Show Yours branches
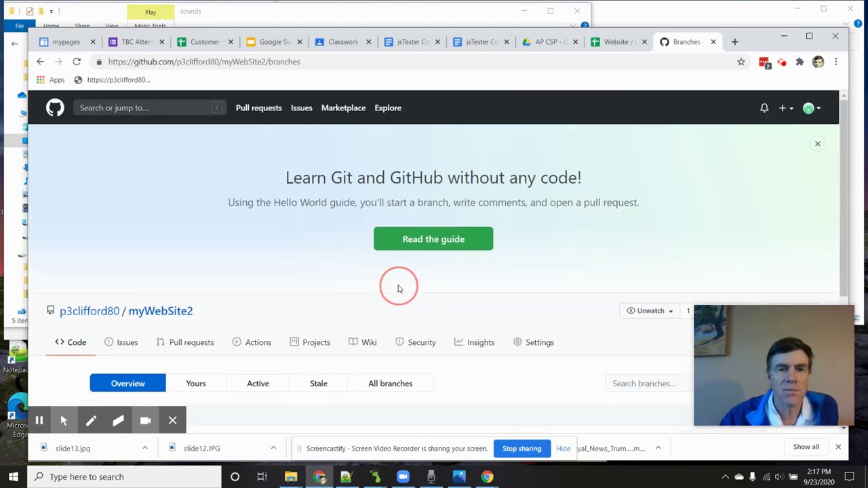This screenshot has height=488, width=868. tap(196, 384)
